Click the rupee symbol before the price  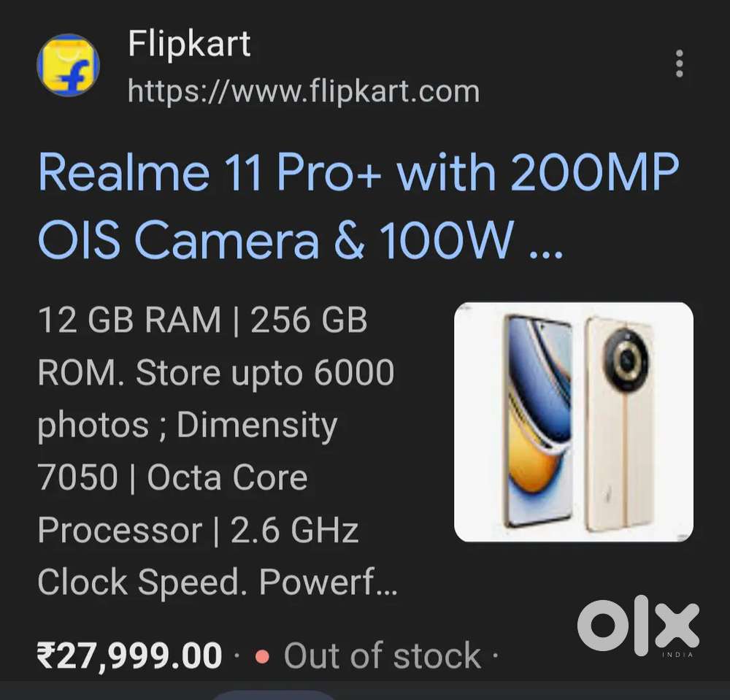coord(47,655)
